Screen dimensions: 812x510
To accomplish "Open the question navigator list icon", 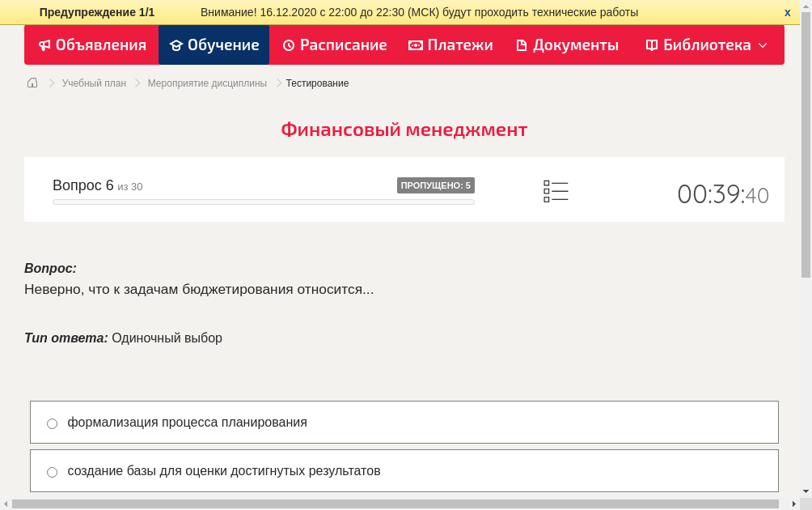I will click(x=556, y=191).
